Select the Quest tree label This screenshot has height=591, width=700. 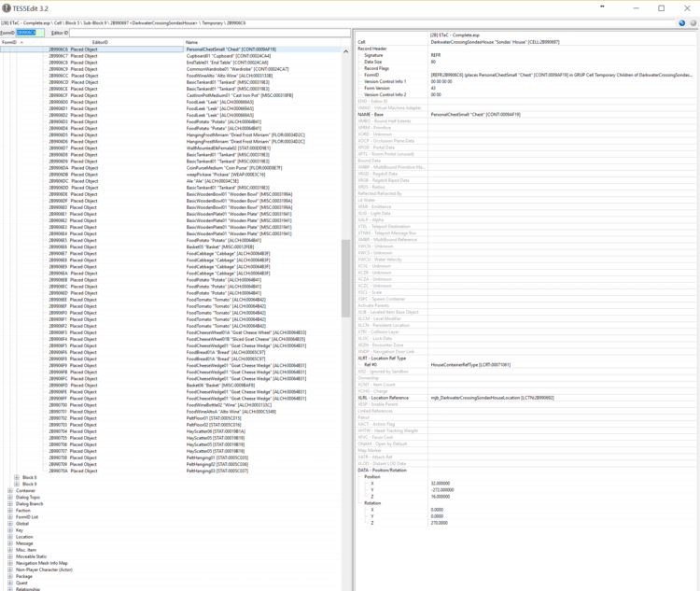[21, 583]
